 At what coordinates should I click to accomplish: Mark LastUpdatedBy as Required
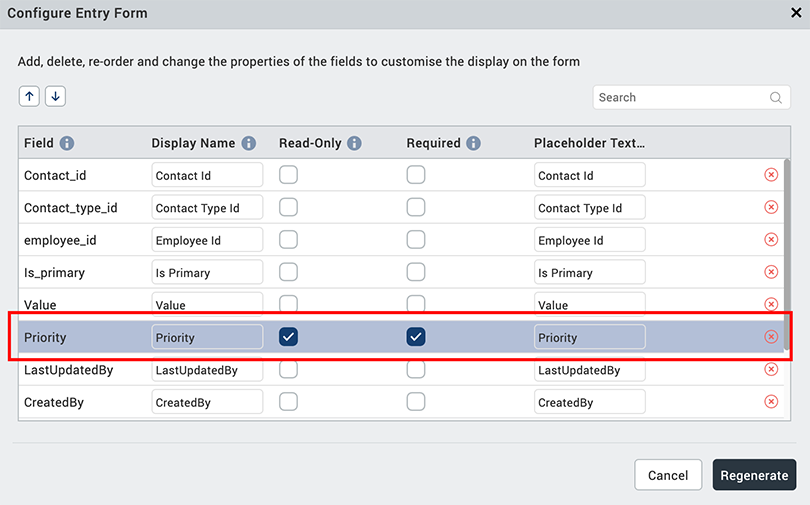tap(416, 370)
